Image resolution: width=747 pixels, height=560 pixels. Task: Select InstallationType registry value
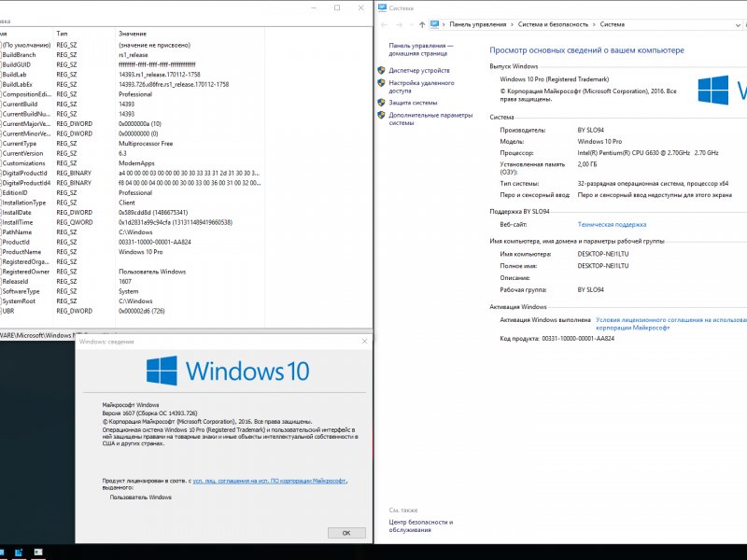(24, 203)
